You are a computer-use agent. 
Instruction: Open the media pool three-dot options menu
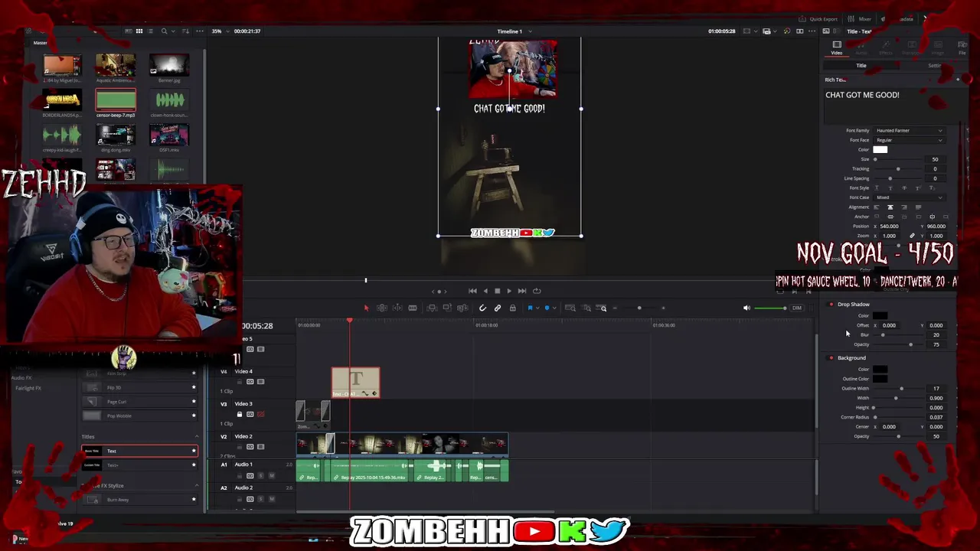200,31
